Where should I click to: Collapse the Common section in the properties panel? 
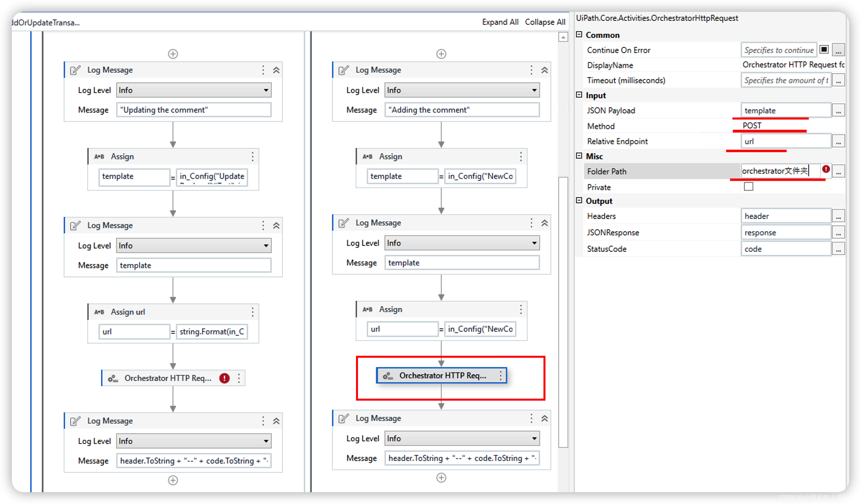pos(579,35)
